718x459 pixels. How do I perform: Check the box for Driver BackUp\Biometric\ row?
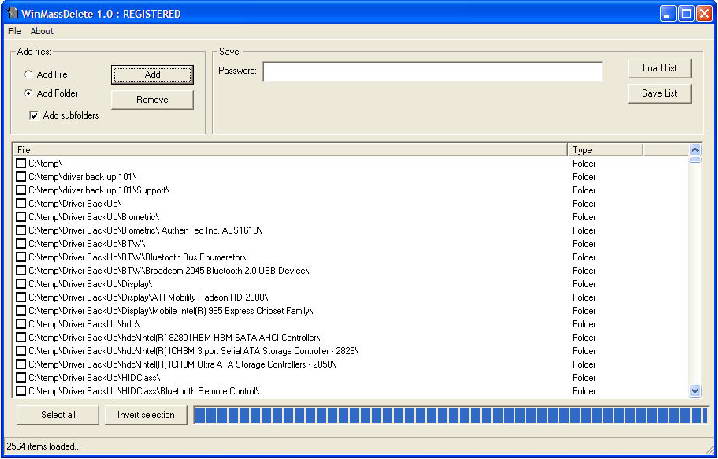tap(21, 217)
